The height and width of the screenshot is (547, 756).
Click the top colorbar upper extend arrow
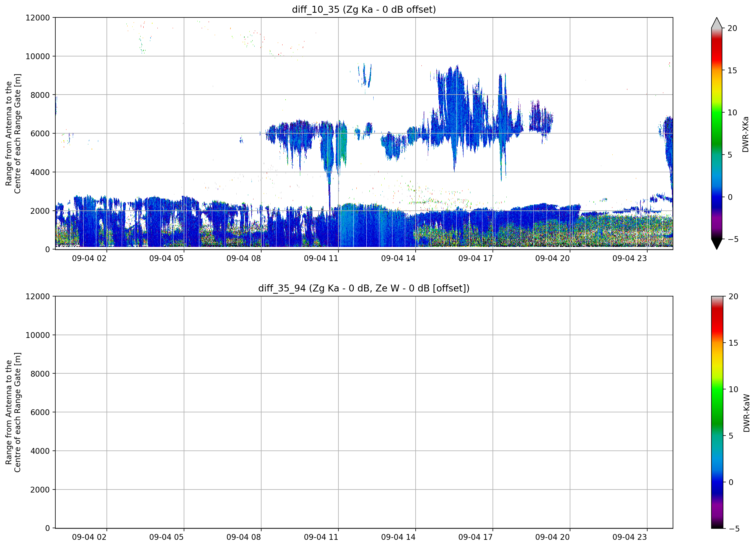[x=716, y=23]
